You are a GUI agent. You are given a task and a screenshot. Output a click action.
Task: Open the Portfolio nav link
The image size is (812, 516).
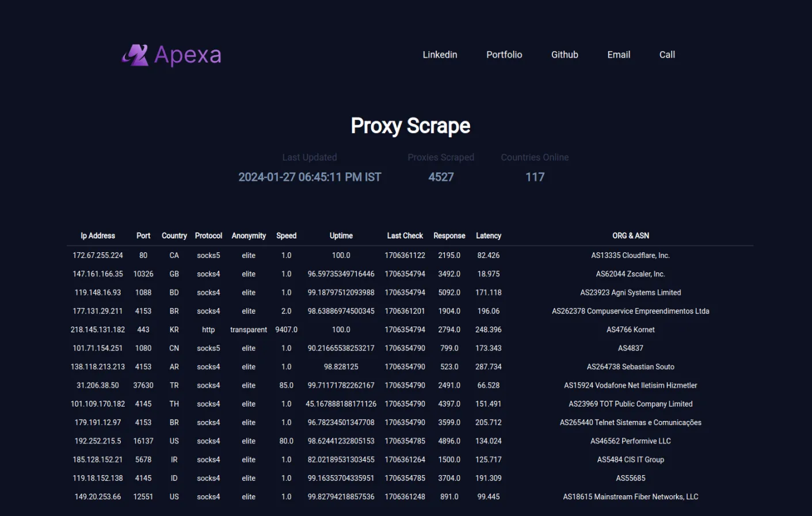coord(504,55)
